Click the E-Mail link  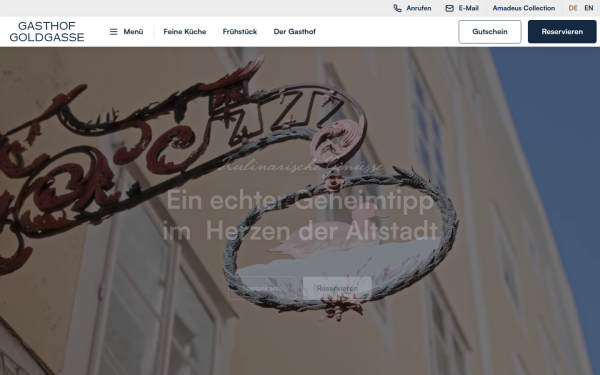point(468,8)
